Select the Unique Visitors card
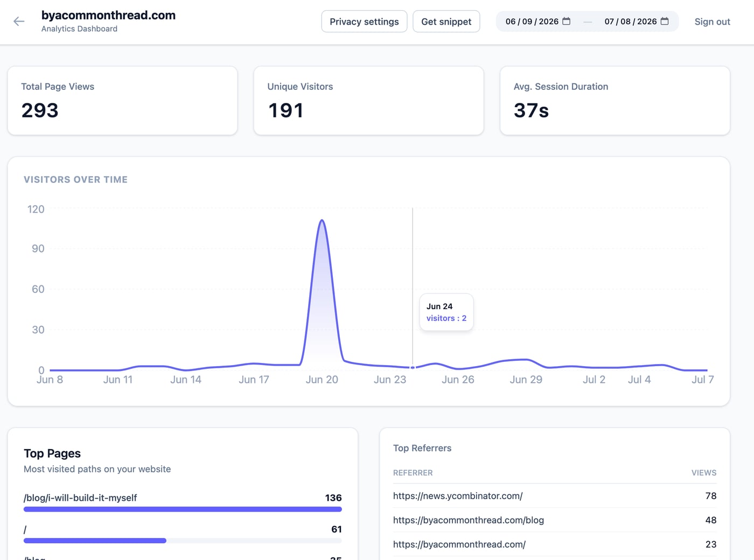The height and width of the screenshot is (560, 754). pos(368,101)
